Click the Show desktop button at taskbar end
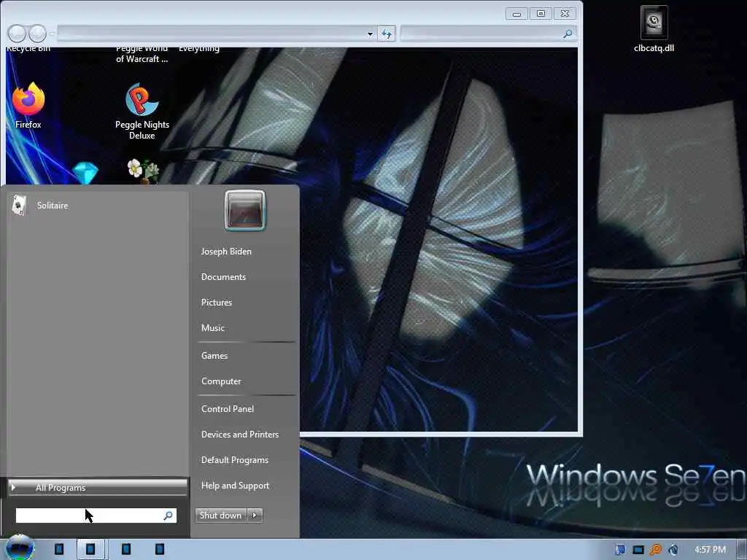Viewport: 747px width, 560px height. pos(742,550)
